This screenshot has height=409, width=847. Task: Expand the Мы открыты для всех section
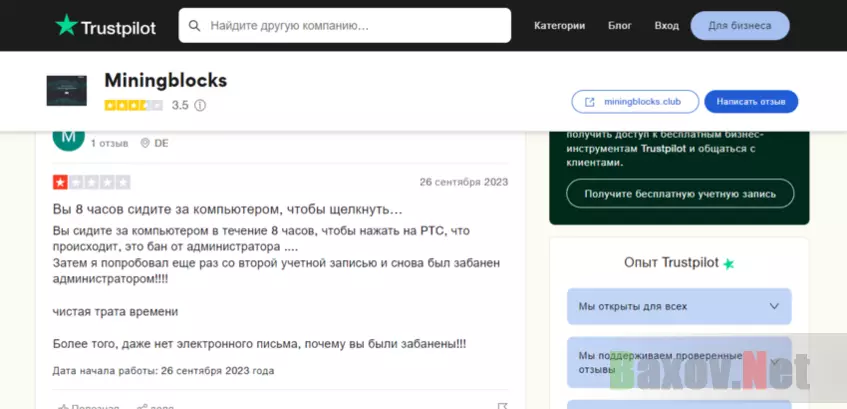click(x=679, y=306)
